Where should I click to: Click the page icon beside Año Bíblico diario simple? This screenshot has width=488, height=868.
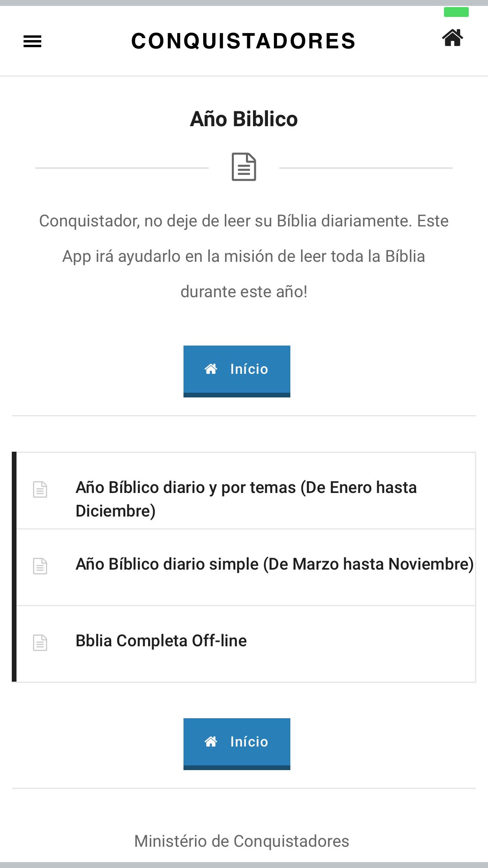(x=40, y=566)
